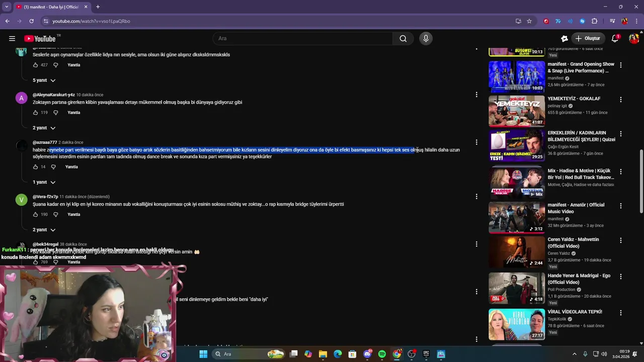Open @AleynaKarakurt-y4z channel link
644x362 pixels.
pyautogui.click(x=54, y=95)
